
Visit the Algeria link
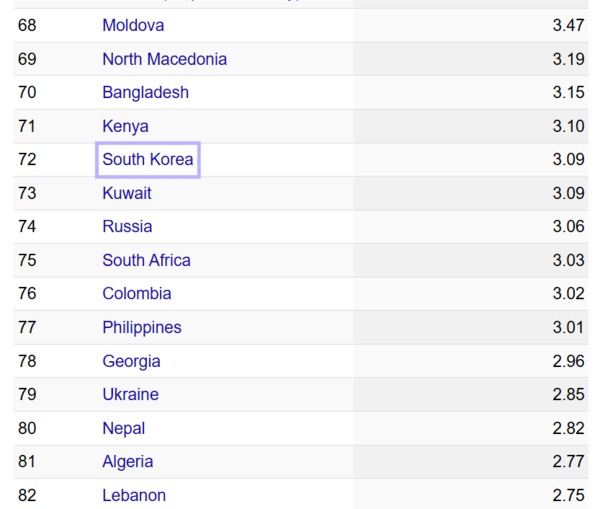(128, 462)
